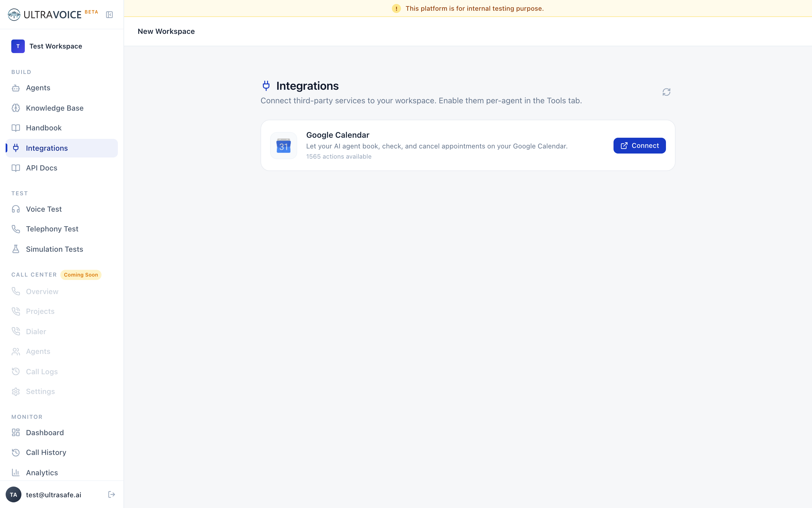Click the Agents robot icon in Build
812x508 pixels.
tap(16, 88)
